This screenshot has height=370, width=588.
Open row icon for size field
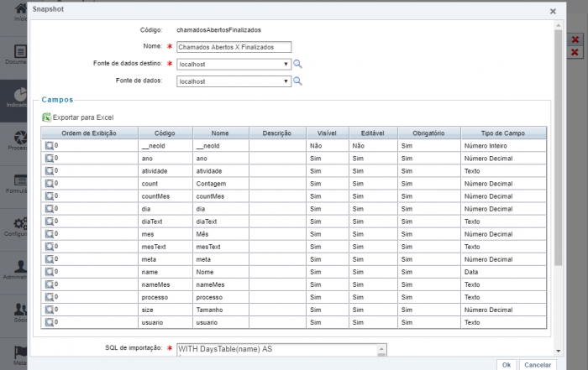pos(49,310)
